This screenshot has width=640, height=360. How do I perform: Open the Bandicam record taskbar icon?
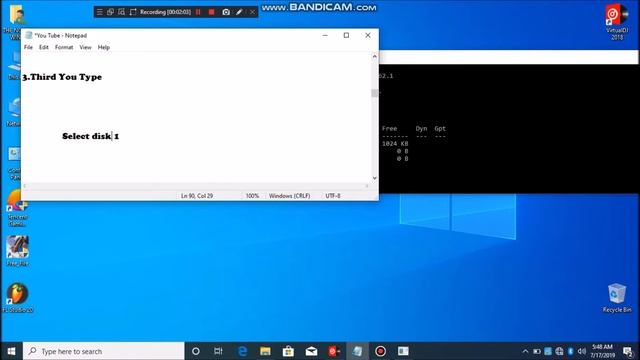point(380,351)
